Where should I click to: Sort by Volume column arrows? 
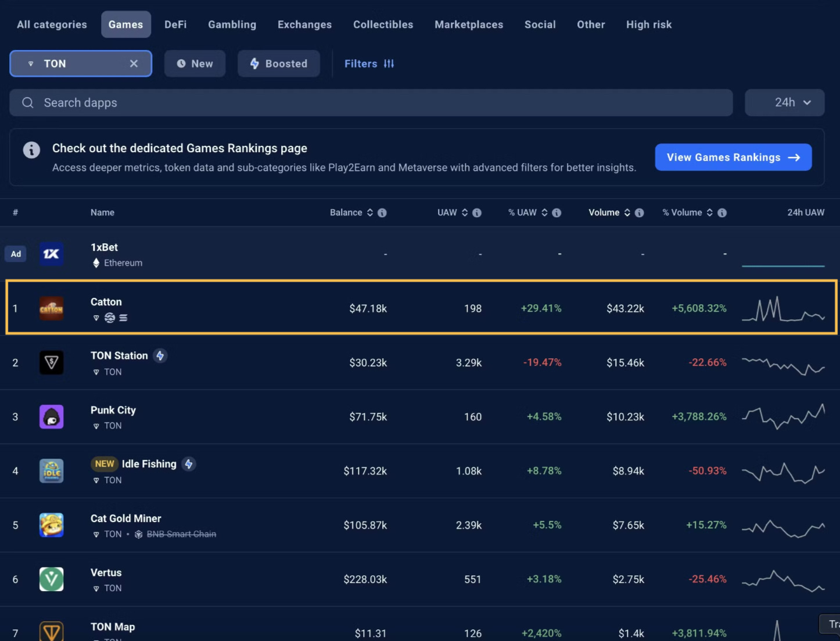(x=627, y=213)
